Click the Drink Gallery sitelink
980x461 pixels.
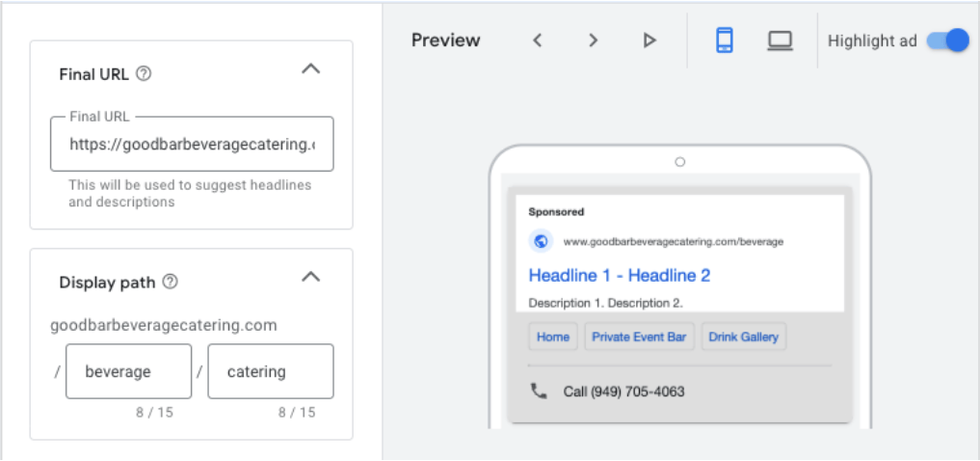(743, 337)
